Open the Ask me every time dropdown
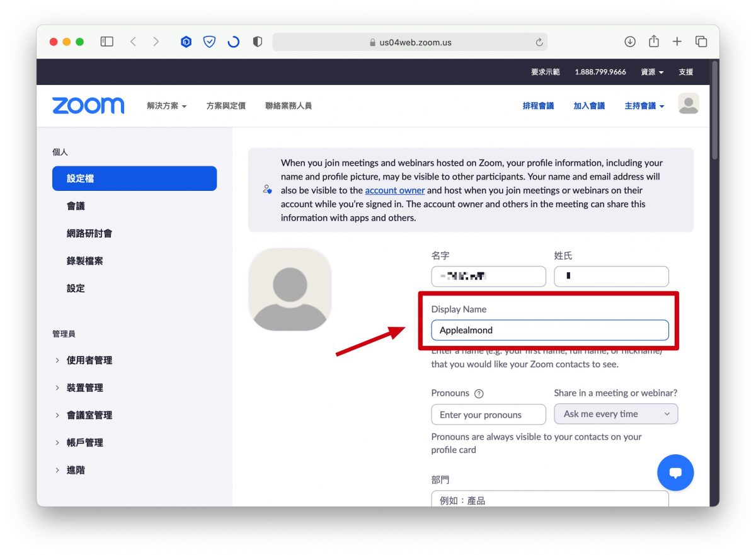Image resolution: width=756 pixels, height=555 pixels. click(616, 414)
